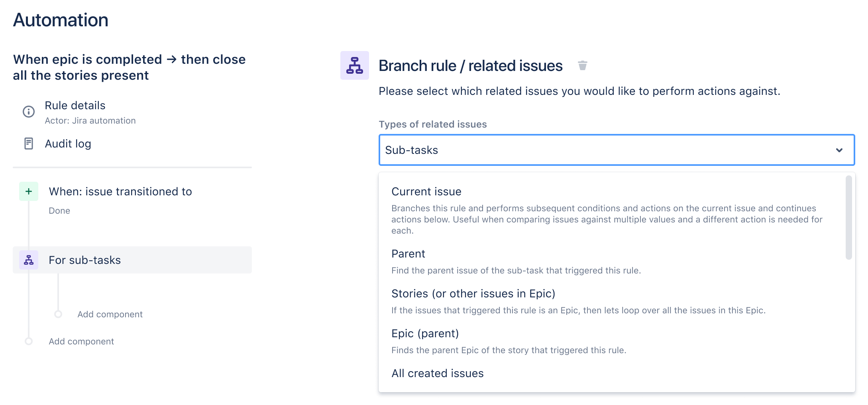
Task: Open the Types of related issues dropdown
Action: [606, 150]
